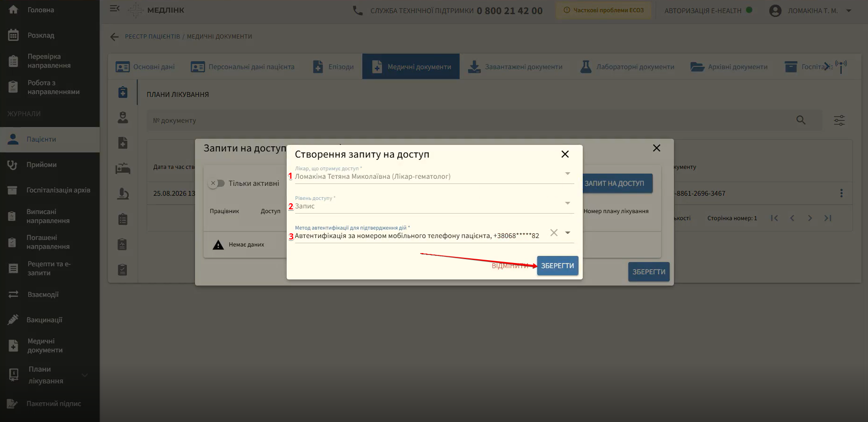The image size is (868, 422).
Task: Click the user account avatar icon
Action: tap(775, 10)
